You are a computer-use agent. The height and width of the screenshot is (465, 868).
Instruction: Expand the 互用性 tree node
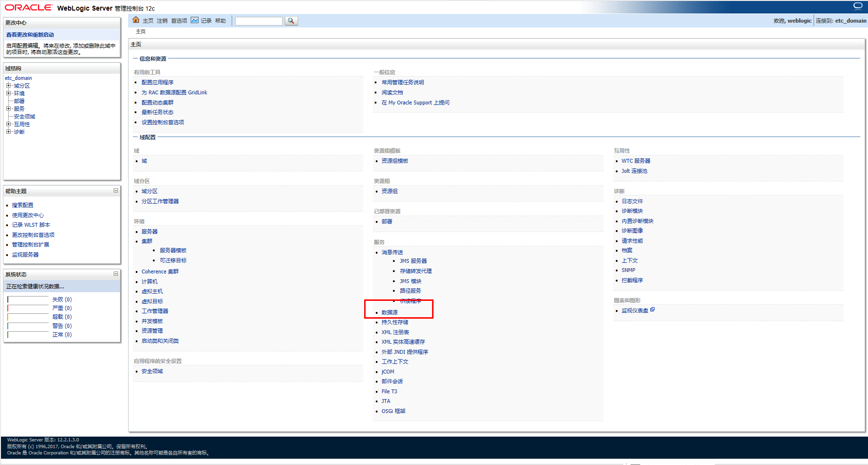(8, 124)
